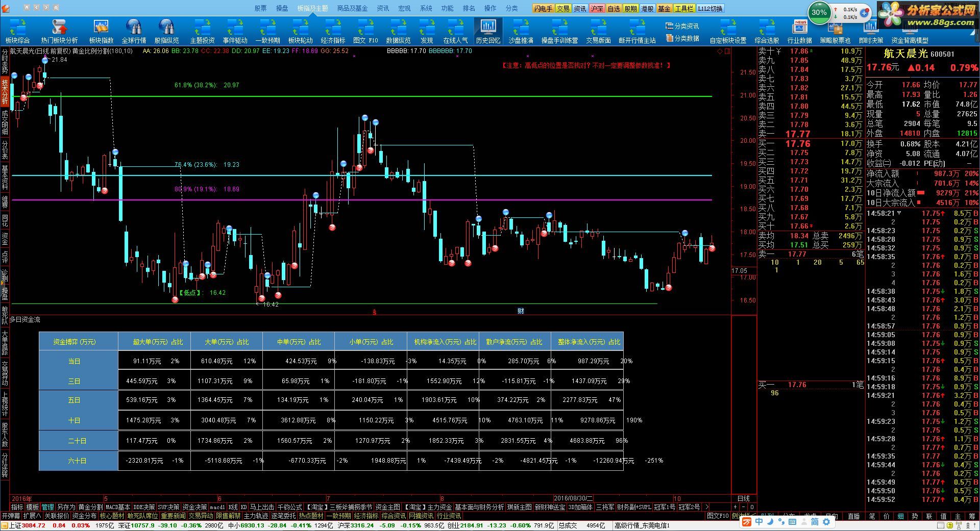Open 重要新闻 info tab

[x=174, y=516]
